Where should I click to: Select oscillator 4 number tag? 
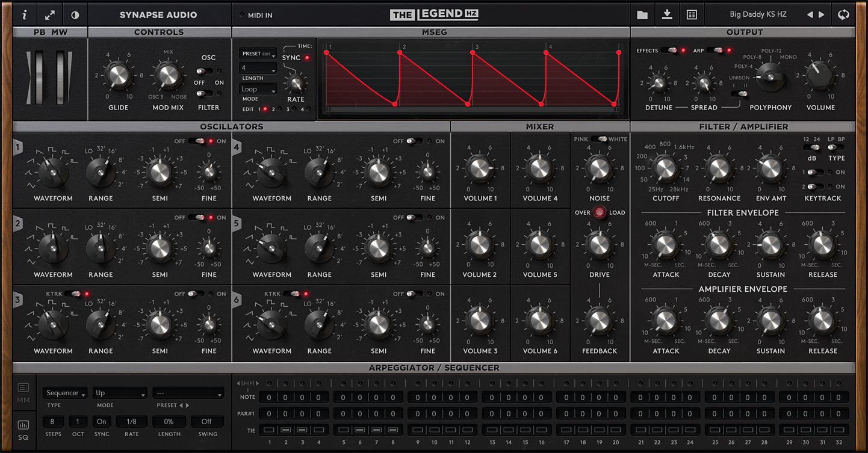coord(237,147)
